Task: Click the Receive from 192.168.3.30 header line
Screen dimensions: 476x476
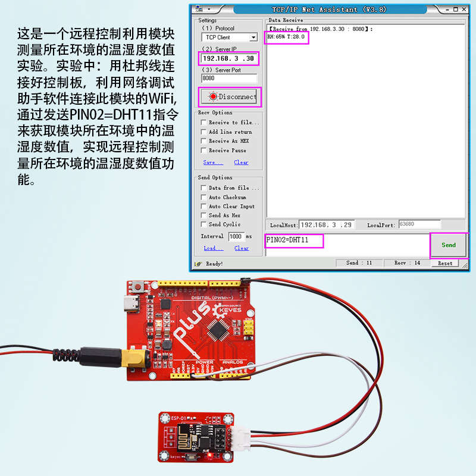Action: (321, 29)
